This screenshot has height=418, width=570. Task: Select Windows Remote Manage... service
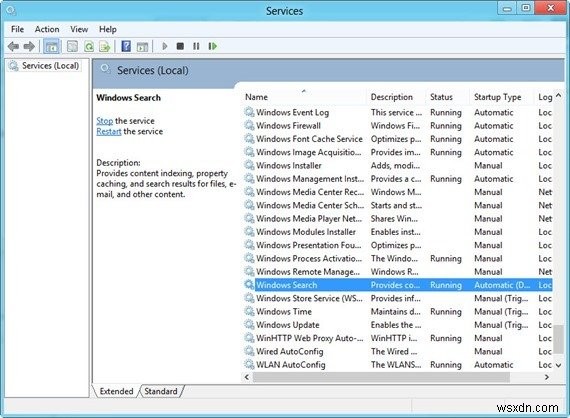pyautogui.click(x=398, y=272)
